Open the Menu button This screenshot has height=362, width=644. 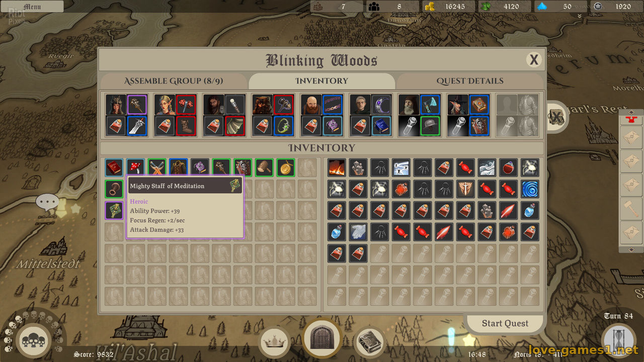32,7
